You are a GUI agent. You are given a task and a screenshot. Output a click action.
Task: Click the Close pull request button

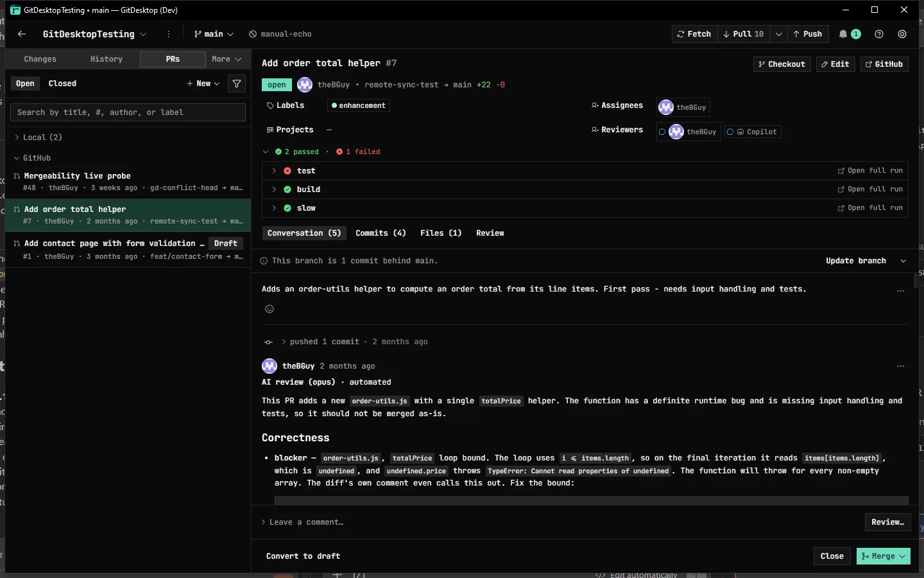click(832, 556)
